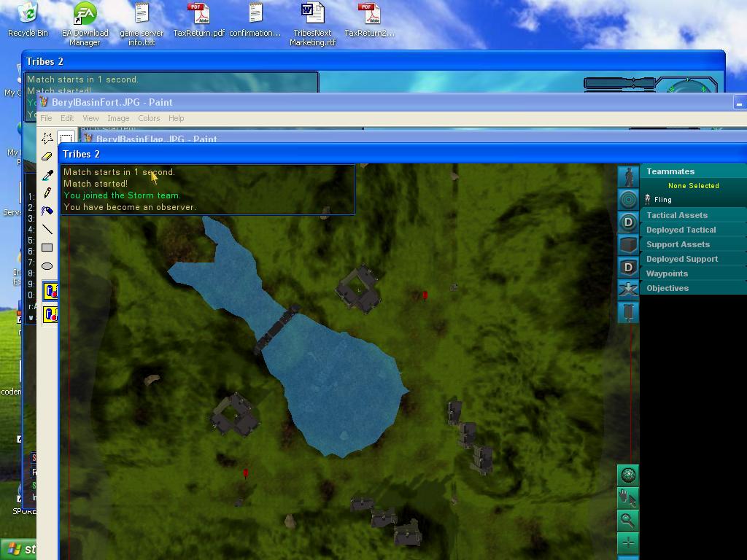Click the rear Tribes 2 window title bar
The height and width of the screenshot is (560, 747).
(x=373, y=61)
